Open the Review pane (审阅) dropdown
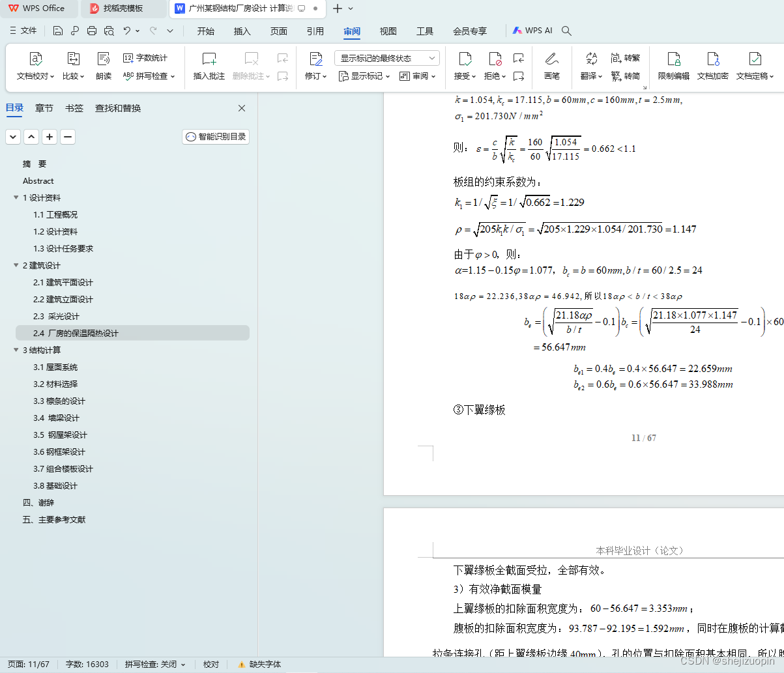784x673 pixels. 417,76
